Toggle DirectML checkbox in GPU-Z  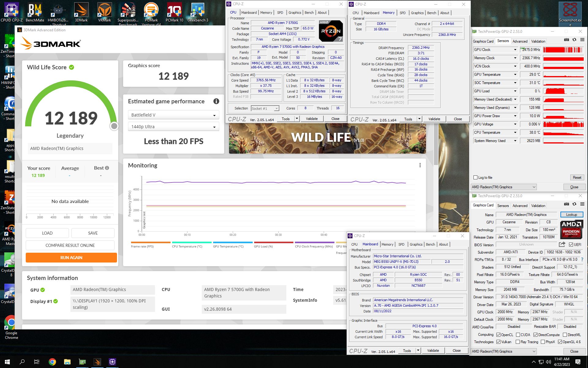click(565, 335)
